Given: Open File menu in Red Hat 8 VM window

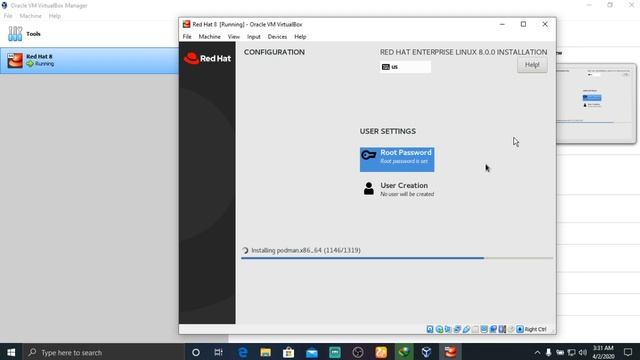Looking at the screenshot, I should tap(187, 37).
